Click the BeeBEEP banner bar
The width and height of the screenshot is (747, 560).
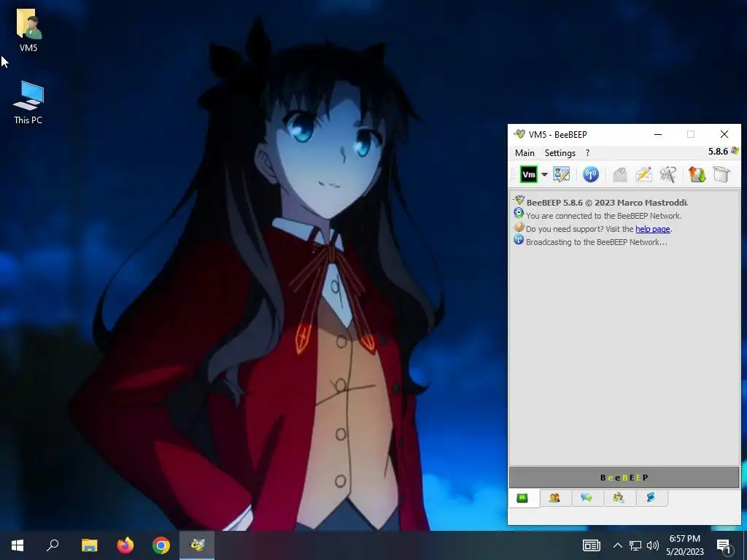624,478
